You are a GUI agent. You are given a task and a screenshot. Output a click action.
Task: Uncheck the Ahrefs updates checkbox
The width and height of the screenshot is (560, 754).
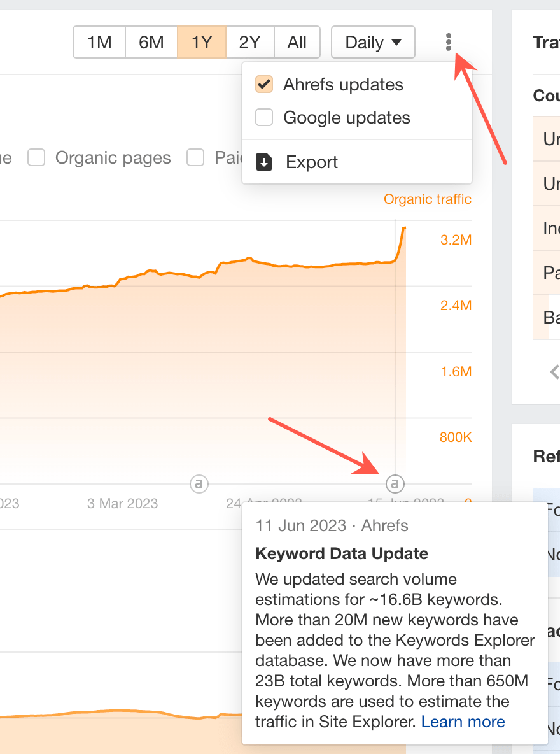click(264, 85)
